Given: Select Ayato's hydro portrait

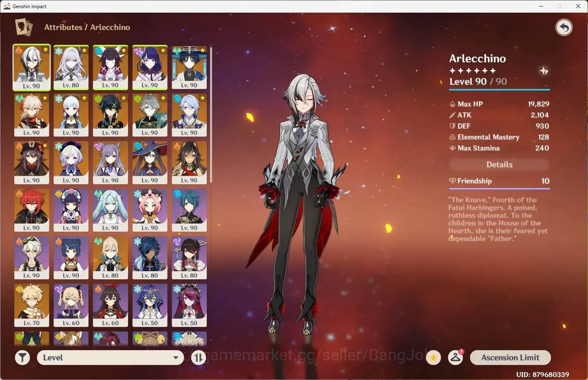Looking at the screenshot, I should click(x=189, y=115).
